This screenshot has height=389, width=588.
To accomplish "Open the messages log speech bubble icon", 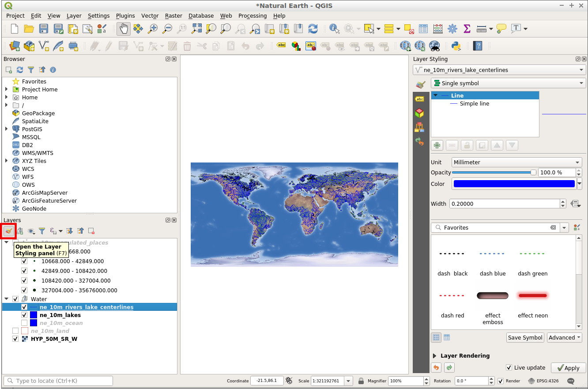I will coord(571,381).
